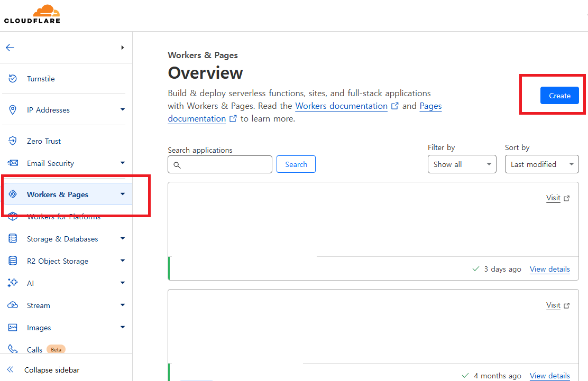588x381 pixels.
Task: Open Images in the sidebar
Action: tap(39, 328)
